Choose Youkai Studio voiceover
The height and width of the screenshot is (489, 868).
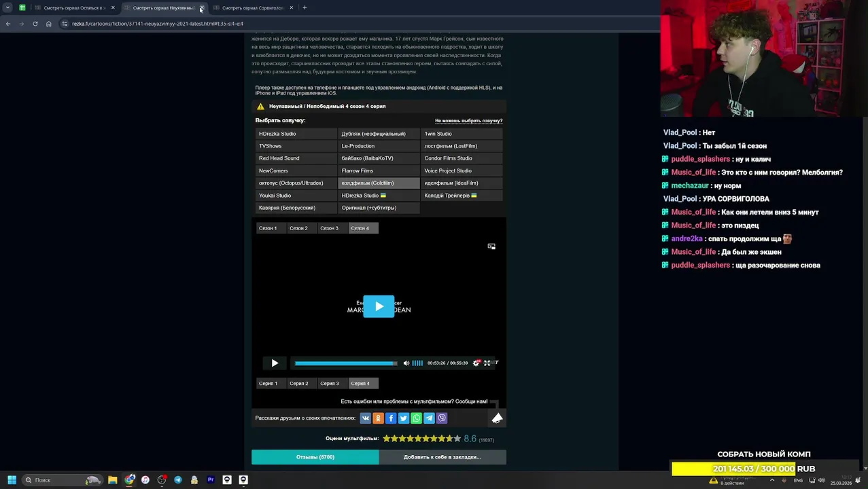click(296, 196)
